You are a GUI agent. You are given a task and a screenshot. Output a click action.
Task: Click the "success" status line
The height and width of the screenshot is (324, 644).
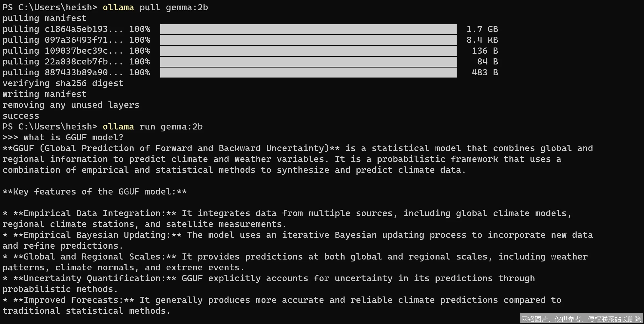tap(21, 116)
